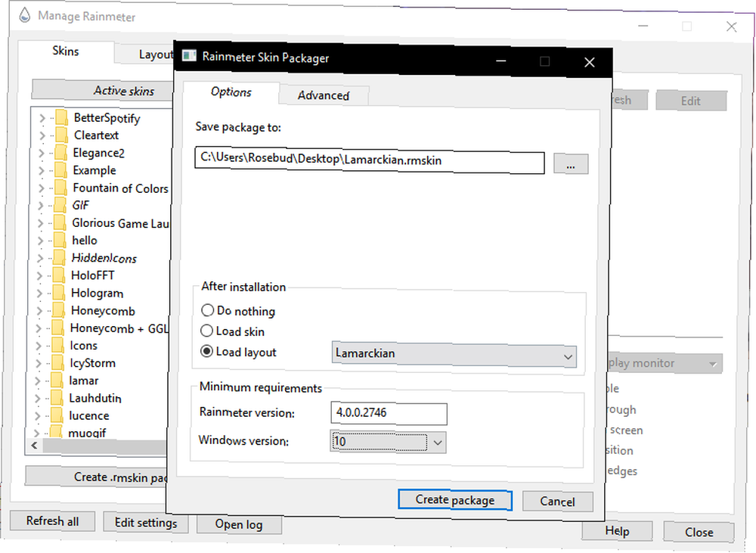Select the Options tab in Skin Packager
The height and width of the screenshot is (553, 756).
click(231, 92)
